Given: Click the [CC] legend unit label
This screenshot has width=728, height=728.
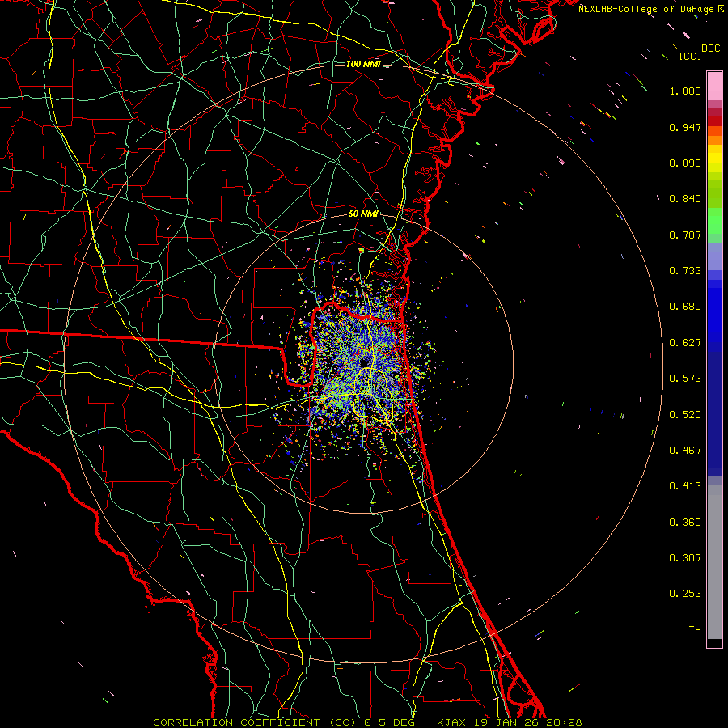Looking at the screenshot, I should tap(690, 56).
